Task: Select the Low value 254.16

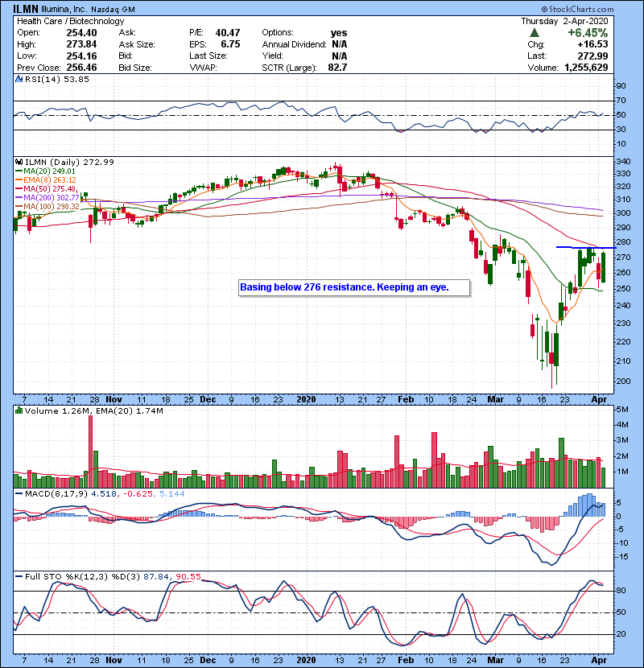Action: click(81, 56)
